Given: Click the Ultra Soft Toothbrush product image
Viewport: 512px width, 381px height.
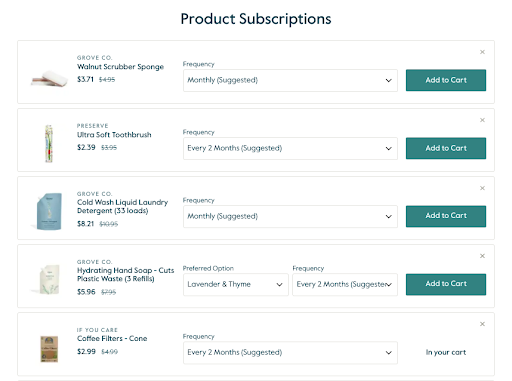Looking at the screenshot, I should pos(49,143).
